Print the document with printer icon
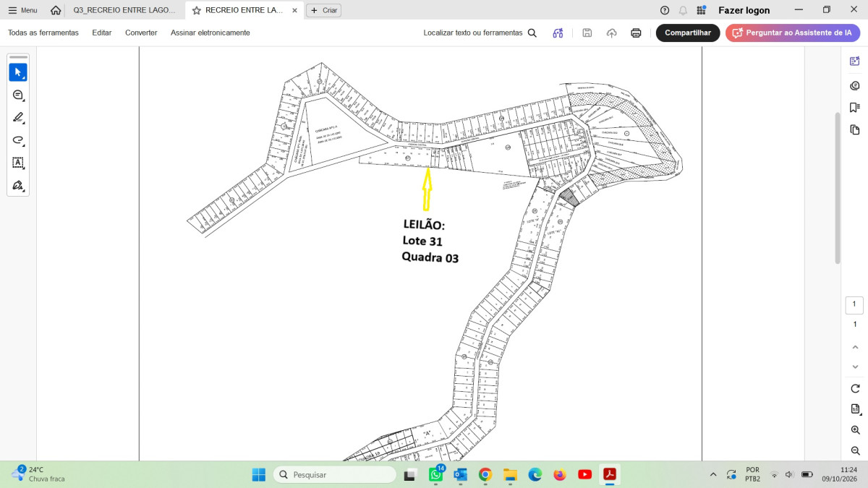The height and width of the screenshot is (488, 868). coord(636,33)
